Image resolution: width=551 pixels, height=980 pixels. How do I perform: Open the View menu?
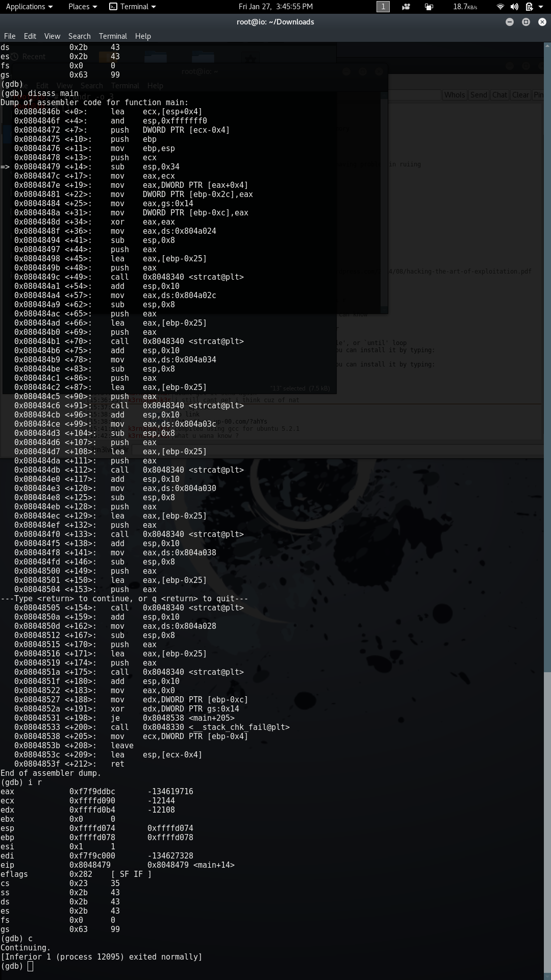pyautogui.click(x=52, y=36)
